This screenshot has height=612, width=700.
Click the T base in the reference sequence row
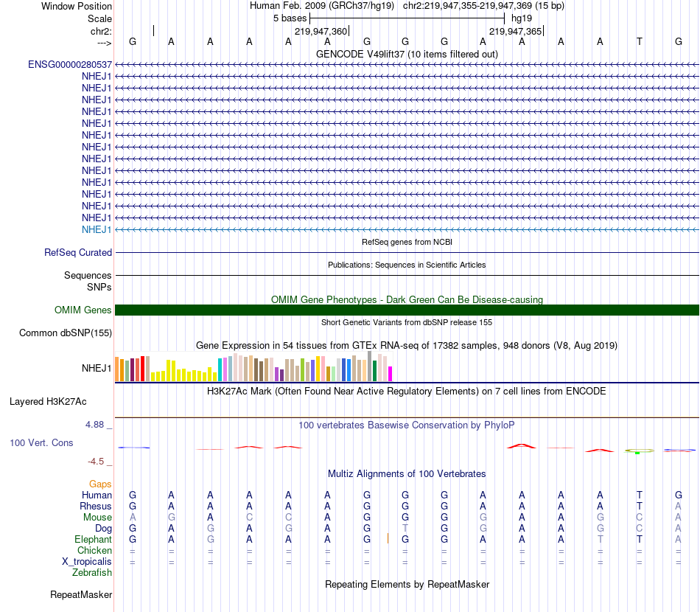tap(640, 41)
